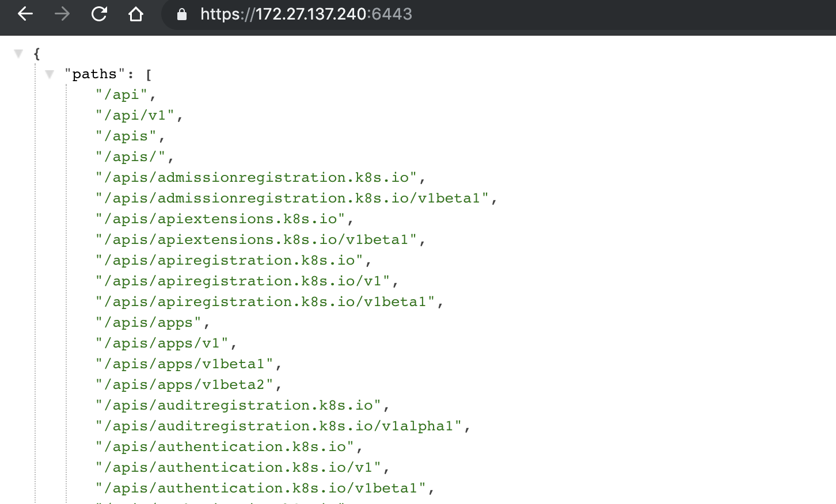Select the "/apis/" path entry
This screenshot has width=836, height=504.
pyautogui.click(x=131, y=157)
